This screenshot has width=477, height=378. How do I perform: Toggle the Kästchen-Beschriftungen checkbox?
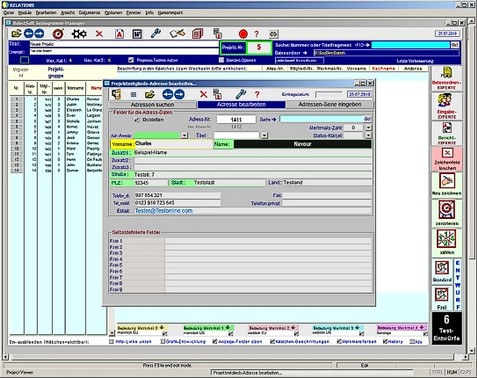[272, 341]
